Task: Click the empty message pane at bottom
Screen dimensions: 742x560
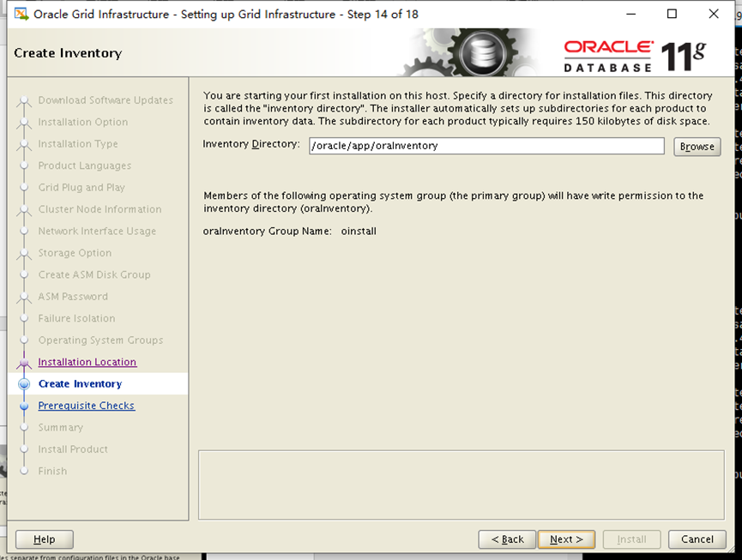Action: pos(461,485)
